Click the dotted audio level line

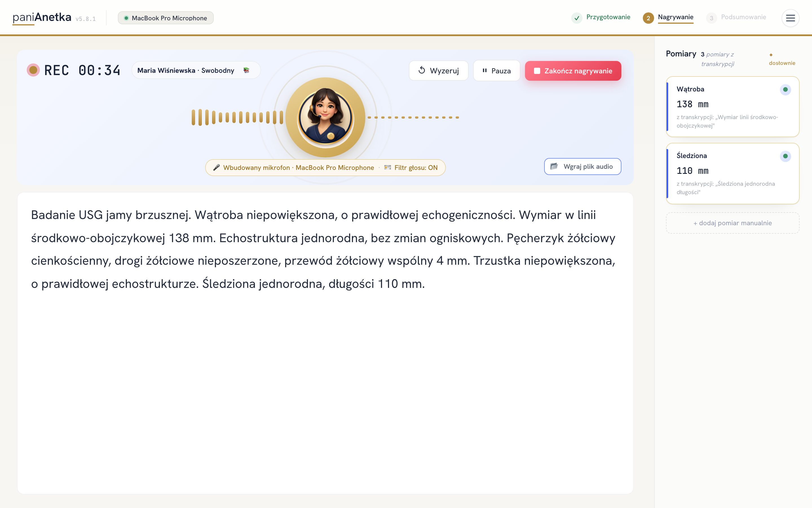coord(413,117)
